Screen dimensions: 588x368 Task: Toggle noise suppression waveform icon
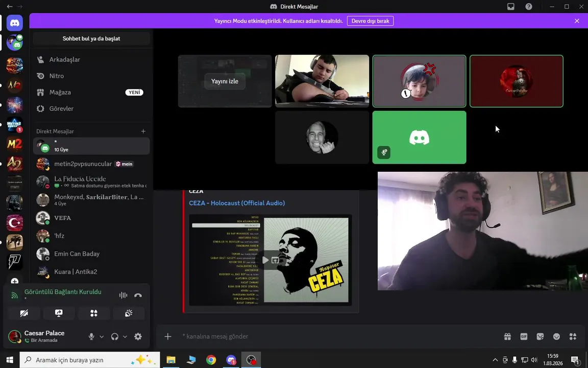pos(123,295)
